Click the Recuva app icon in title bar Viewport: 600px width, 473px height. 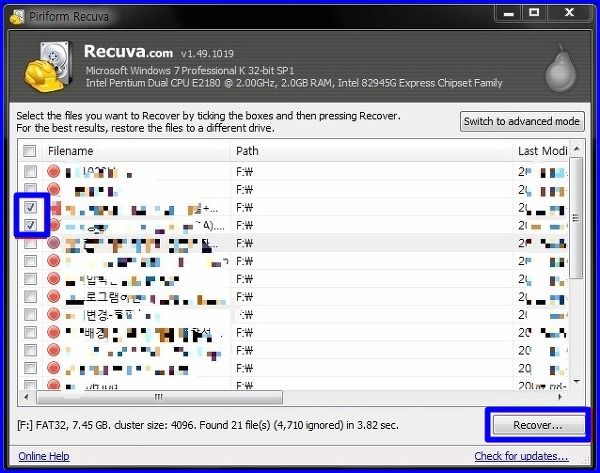[x=16, y=16]
